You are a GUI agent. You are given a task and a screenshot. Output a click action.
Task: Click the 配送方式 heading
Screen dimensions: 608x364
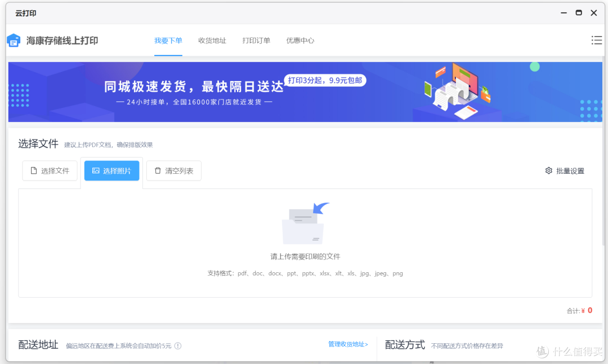405,345
